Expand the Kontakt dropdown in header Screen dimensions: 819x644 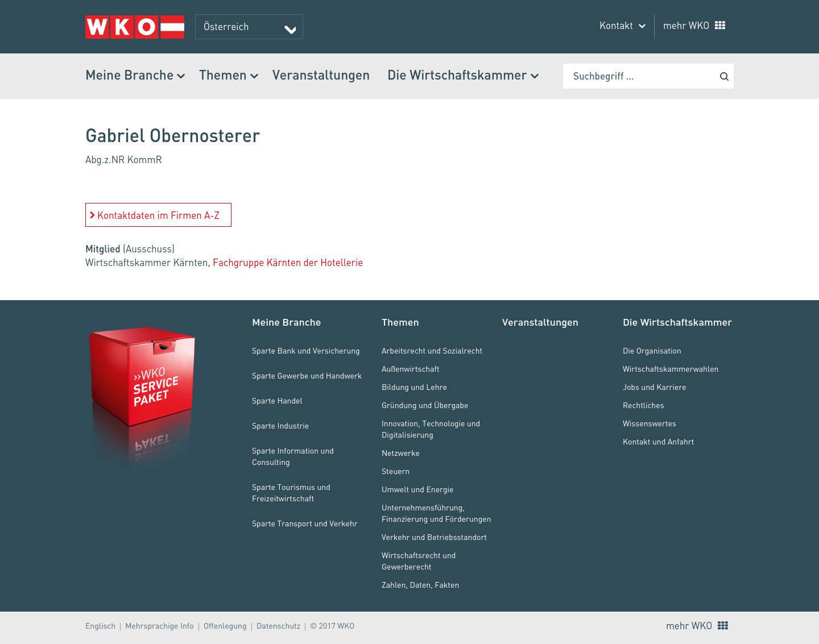622,26
